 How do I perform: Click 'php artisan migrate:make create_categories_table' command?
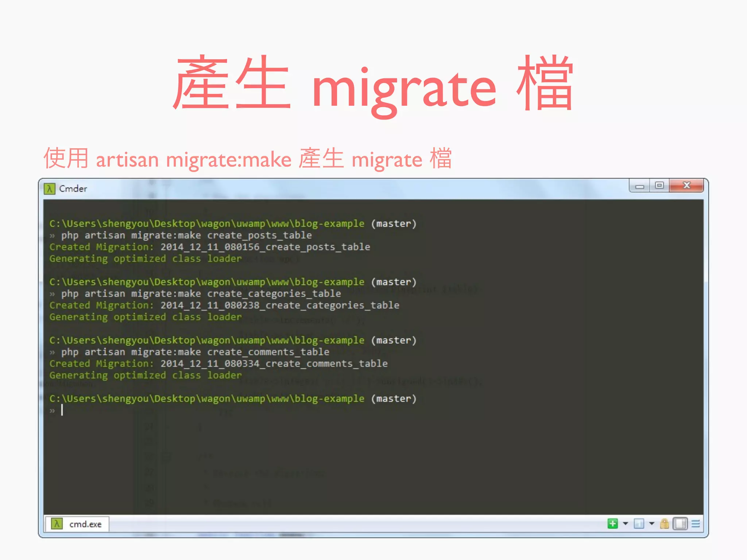pos(201,293)
